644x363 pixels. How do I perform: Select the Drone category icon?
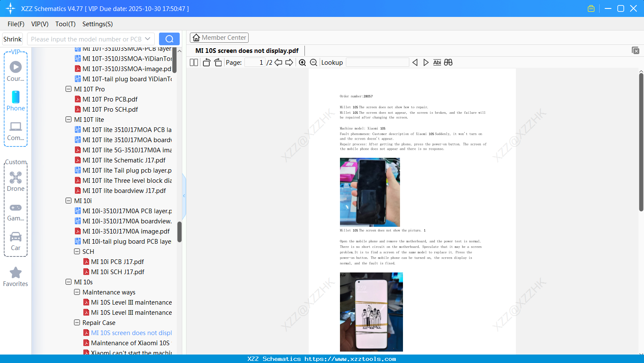pyautogui.click(x=16, y=181)
